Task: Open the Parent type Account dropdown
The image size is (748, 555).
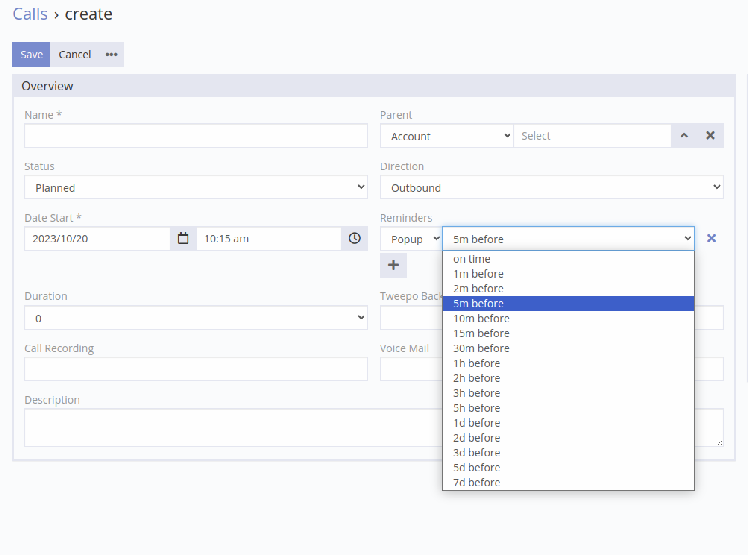Action: click(x=446, y=136)
